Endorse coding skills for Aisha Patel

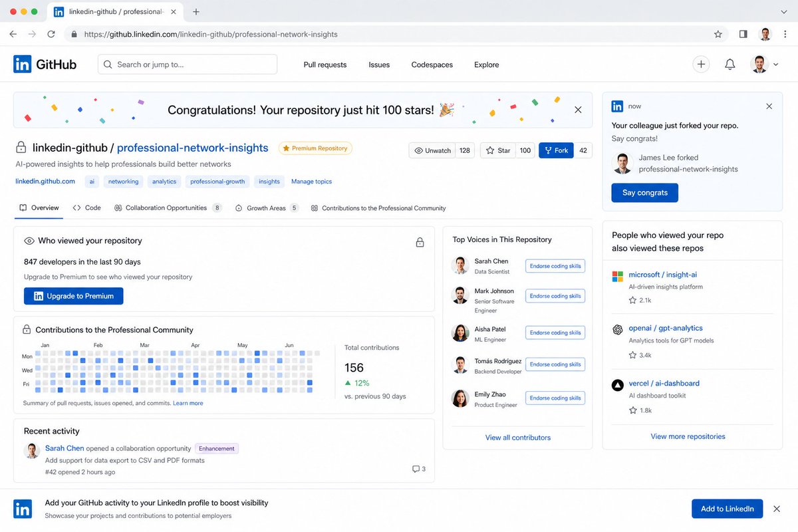tap(555, 332)
